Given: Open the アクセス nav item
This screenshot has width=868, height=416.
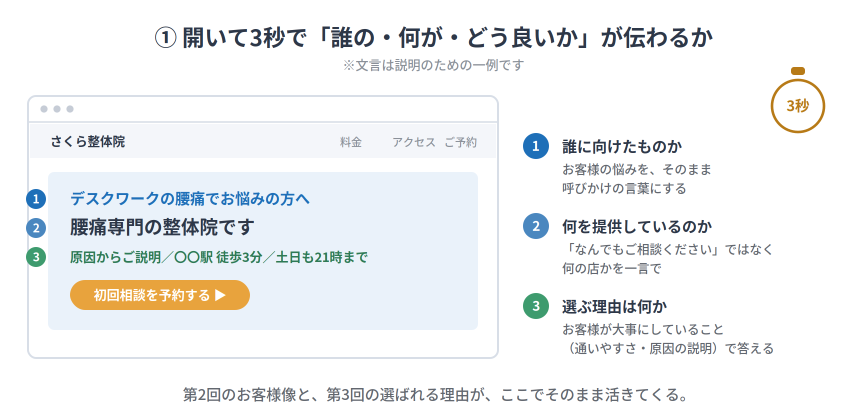Looking at the screenshot, I should pos(413,142).
